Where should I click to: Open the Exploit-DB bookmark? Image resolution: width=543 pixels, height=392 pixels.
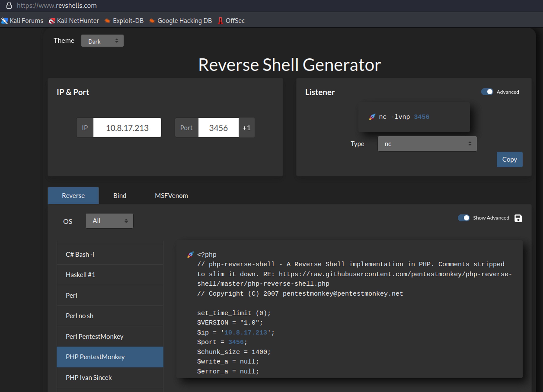(124, 21)
